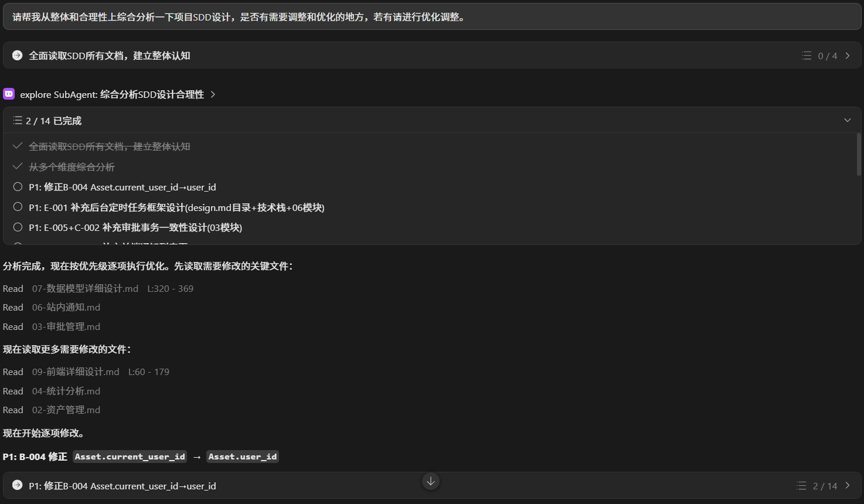Expand the bottom bar 2 / 14 chevron

point(848,486)
